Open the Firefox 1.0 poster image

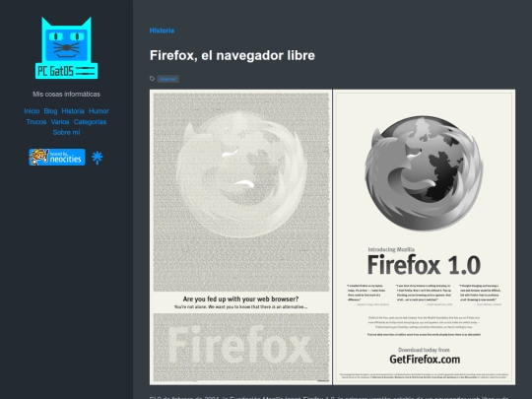coord(424,237)
